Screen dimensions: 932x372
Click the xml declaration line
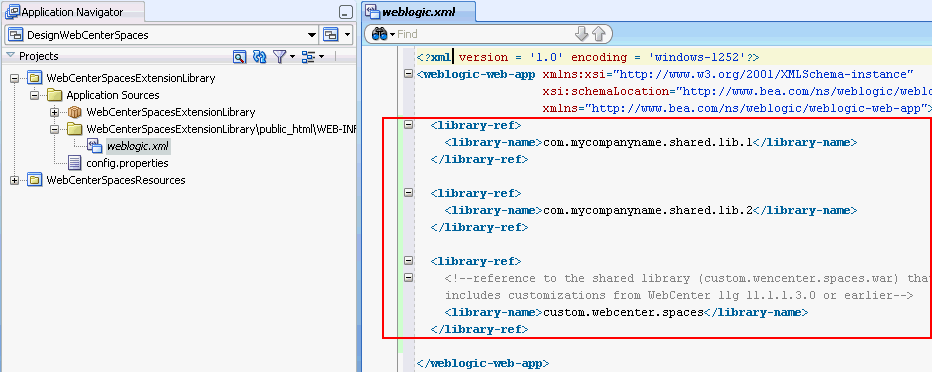(x=588, y=58)
